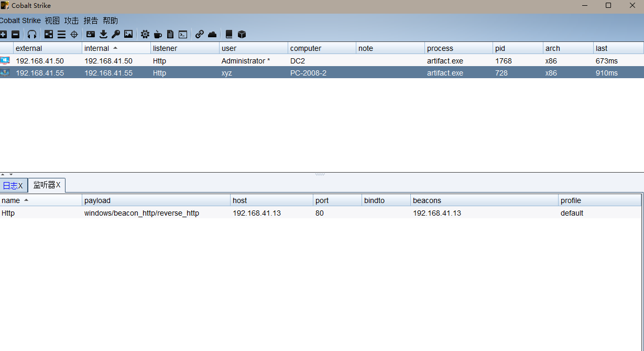This screenshot has width=644, height=351.
Task: Open screenshots view picture icon
Action: [x=128, y=34]
